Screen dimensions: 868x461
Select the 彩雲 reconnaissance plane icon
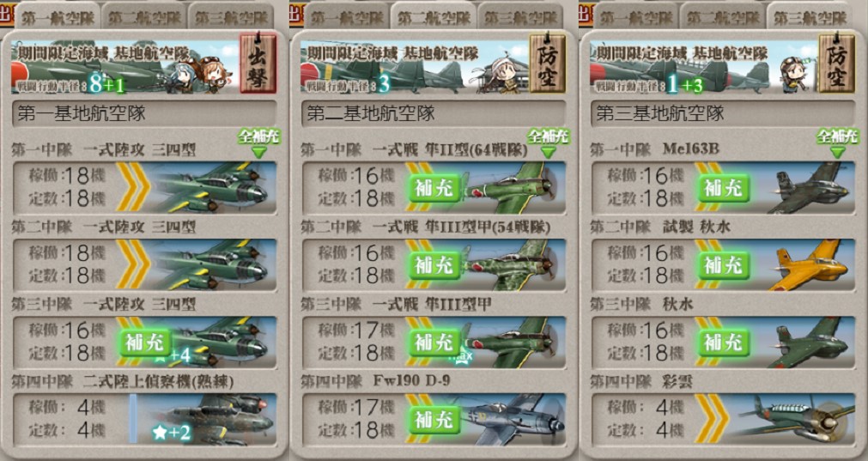coord(797,420)
